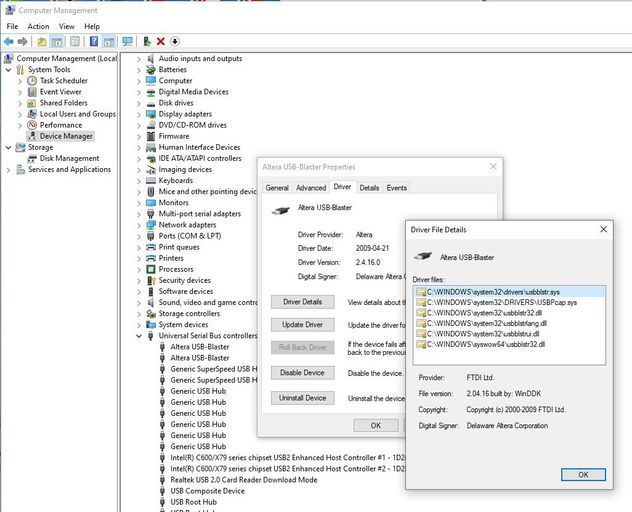Click the Disable device down-arrow toolbar icon
This screenshot has width=632, height=512.
pyautogui.click(x=175, y=42)
